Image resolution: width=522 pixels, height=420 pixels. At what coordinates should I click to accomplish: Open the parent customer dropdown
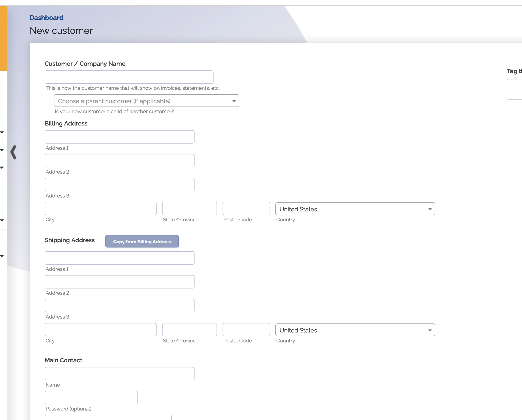click(x=146, y=101)
